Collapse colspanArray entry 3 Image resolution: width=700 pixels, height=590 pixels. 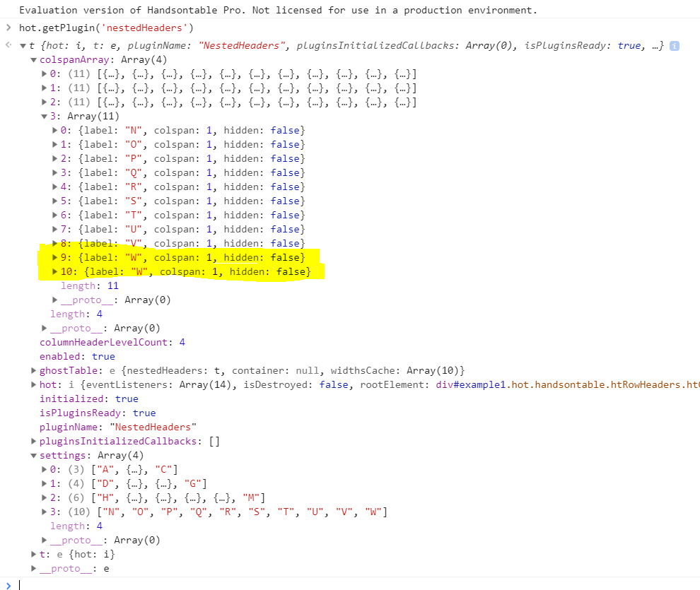point(45,116)
